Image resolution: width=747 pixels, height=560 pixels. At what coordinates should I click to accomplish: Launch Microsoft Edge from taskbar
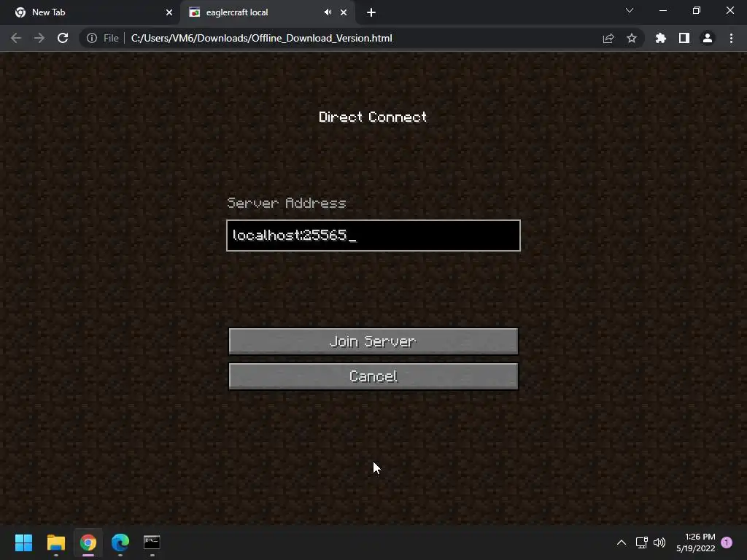120,542
